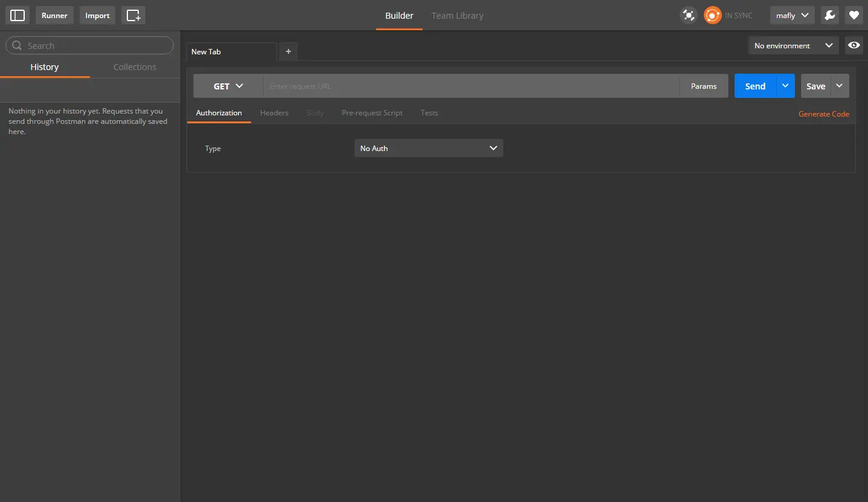The height and width of the screenshot is (502, 868).
Task: Add a new tab with plus button
Action: (289, 51)
